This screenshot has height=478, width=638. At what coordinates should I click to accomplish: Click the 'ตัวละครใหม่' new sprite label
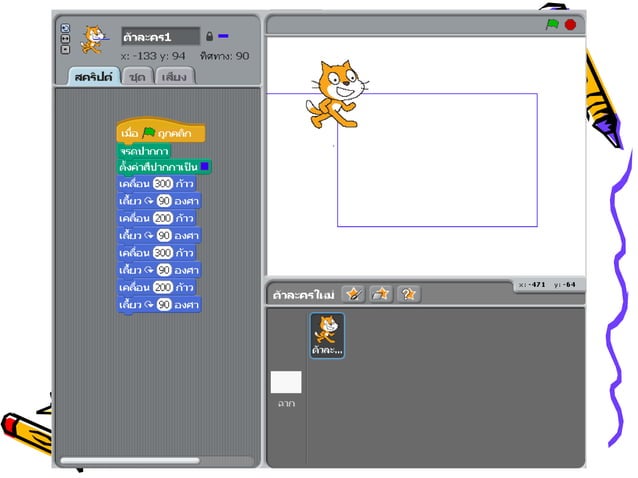[x=303, y=295]
